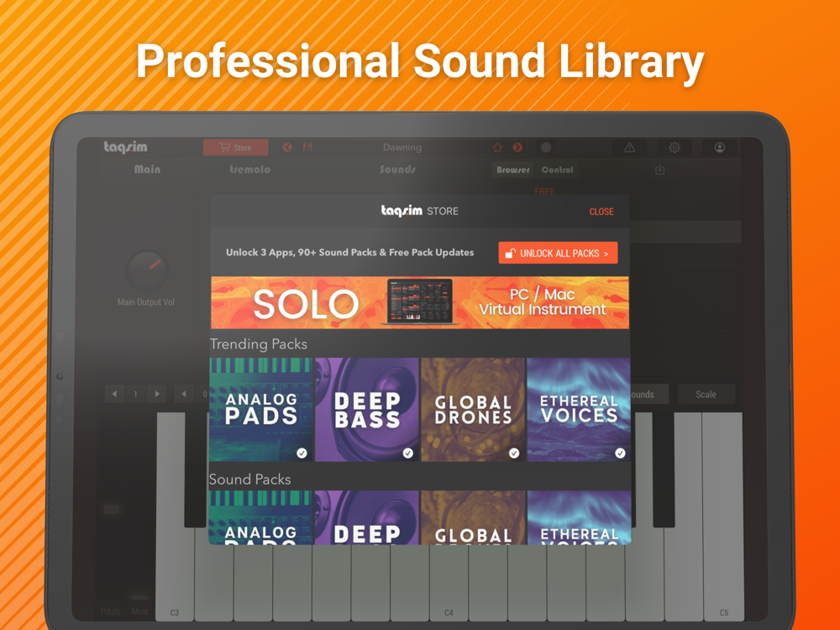
Task: Click the checkmark on trending Global Drones
Action: click(x=514, y=454)
